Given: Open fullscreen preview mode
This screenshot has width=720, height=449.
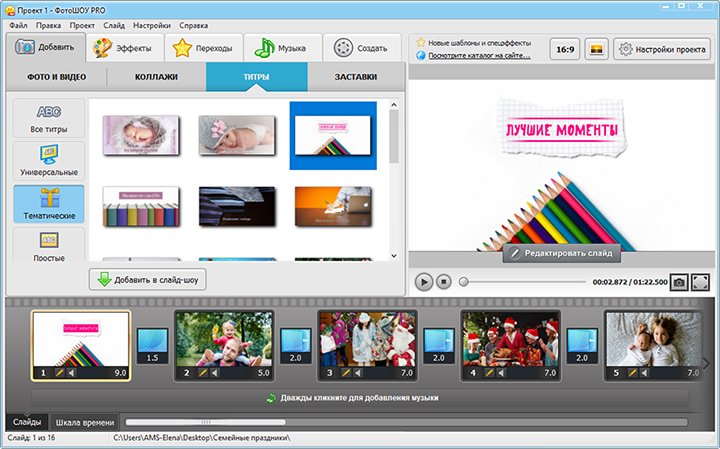Looking at the screenshot, I should click(700, 283).
